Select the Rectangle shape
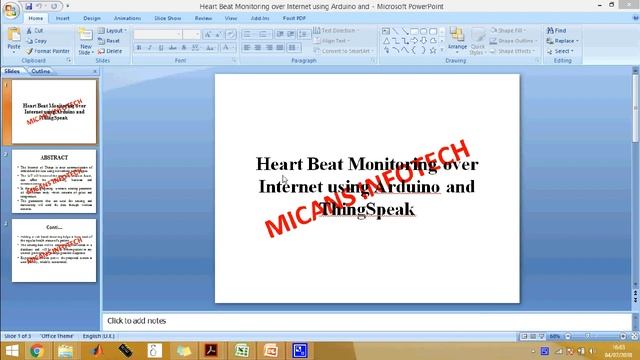 (x=414, y=31)
